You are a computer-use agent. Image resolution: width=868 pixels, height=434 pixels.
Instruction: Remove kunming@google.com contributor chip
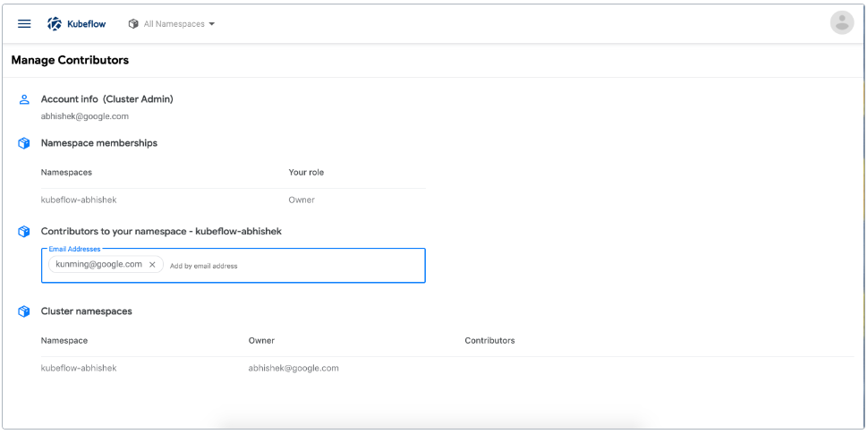click(152, 265)
